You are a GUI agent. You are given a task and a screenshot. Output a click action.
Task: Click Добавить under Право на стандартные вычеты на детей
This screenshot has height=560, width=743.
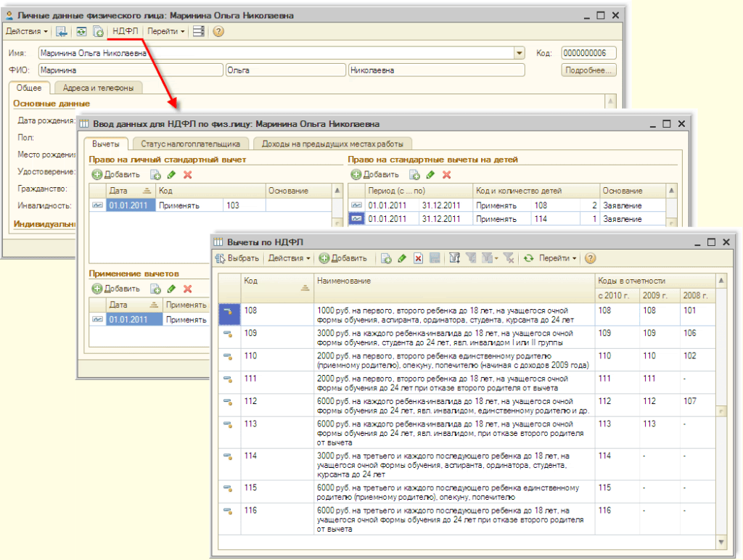click(x=375, y=175)
